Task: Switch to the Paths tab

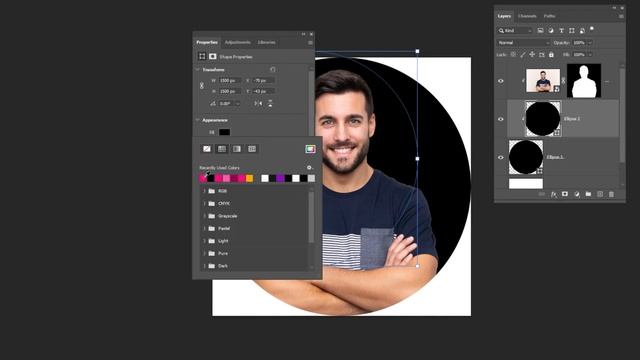Action: tap(549, 16)
